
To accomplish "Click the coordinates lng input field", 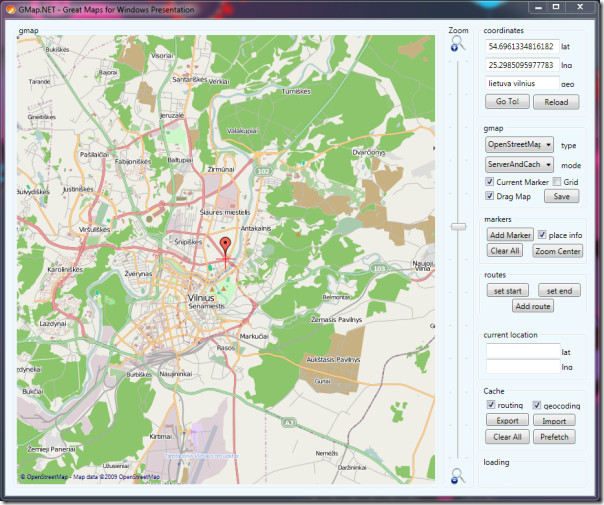I will 522,65.
